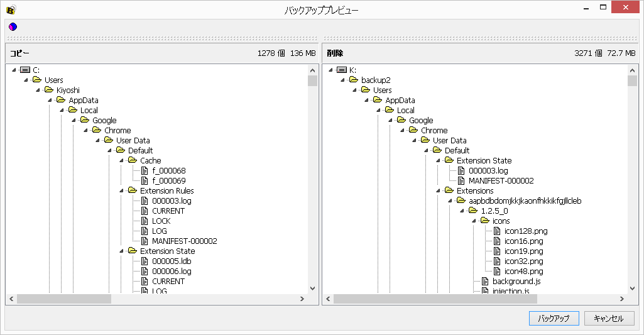This screenshot has height=335, width=644.
Task: Click the blue-magenta circle toolbar icon
Action: tap(13, 27)
